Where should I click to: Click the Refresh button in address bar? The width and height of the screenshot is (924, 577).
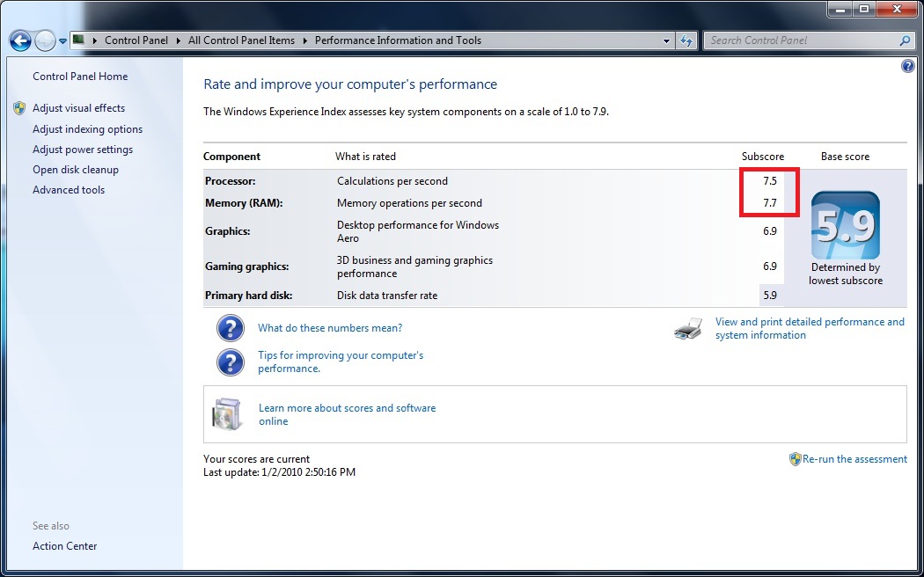point(686,40)
